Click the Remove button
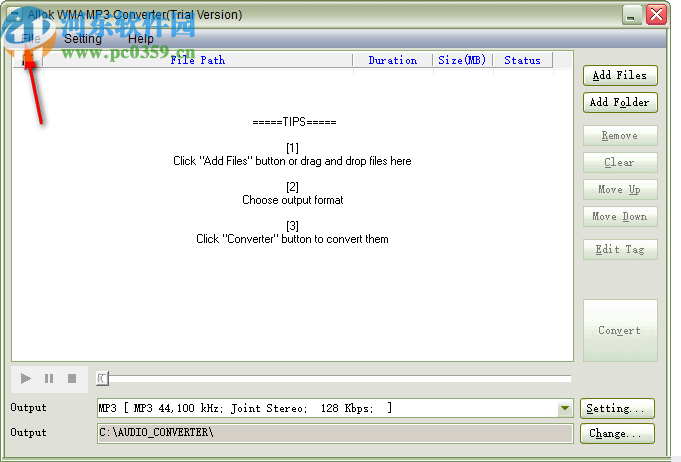This screenshot has width=681, height=462. (x=620, y=135)
